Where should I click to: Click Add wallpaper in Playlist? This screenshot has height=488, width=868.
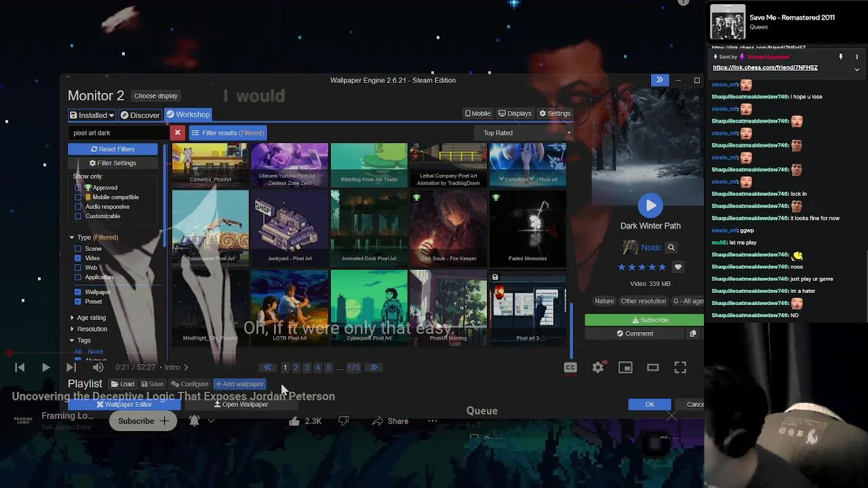[x=239, y=384]
